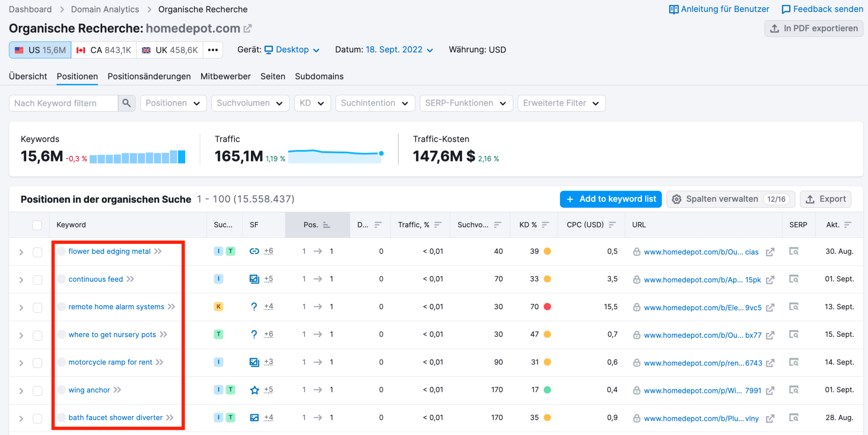
Task: Select the transactional intent badge for wing anchor
Action: coord(231,389)
